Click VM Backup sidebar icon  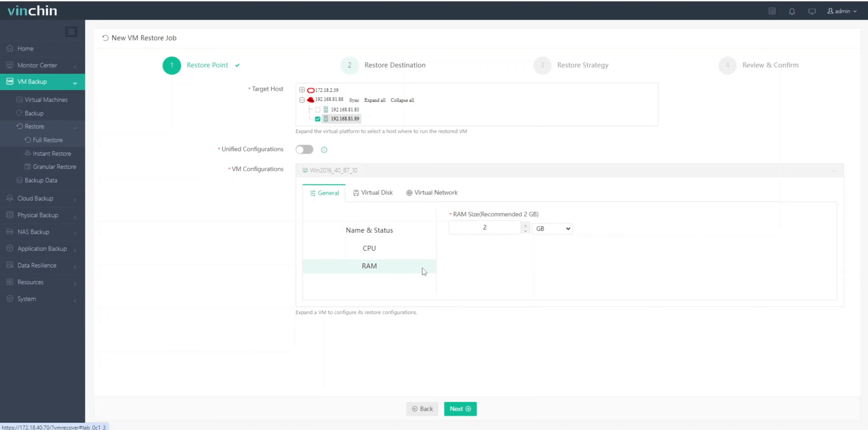pyautogui.click(x=10, y=81)
